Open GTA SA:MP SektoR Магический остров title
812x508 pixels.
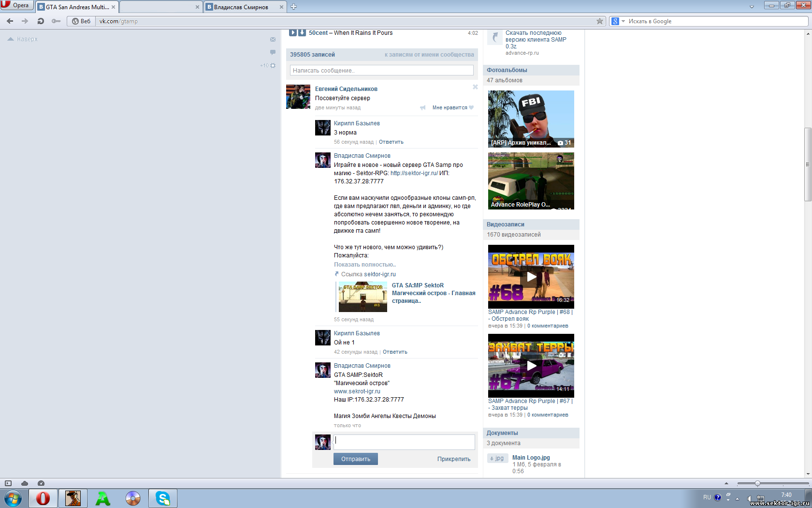click(x=434, y=293)
